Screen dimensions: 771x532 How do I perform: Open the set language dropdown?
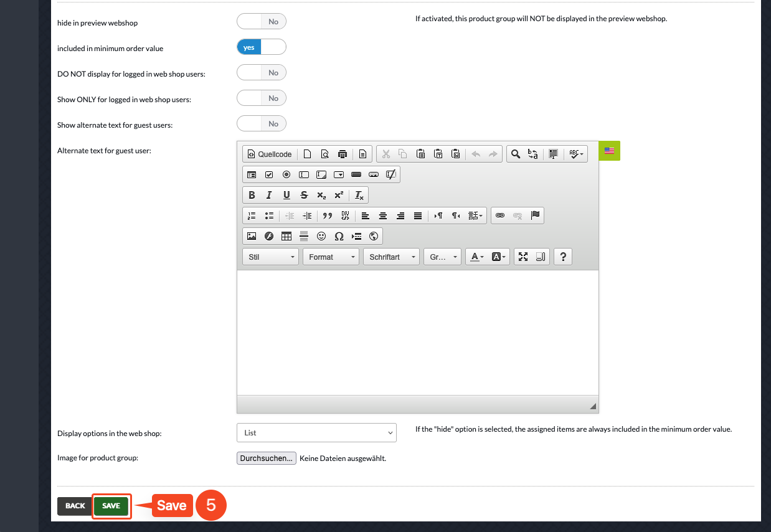coord(476,216)
